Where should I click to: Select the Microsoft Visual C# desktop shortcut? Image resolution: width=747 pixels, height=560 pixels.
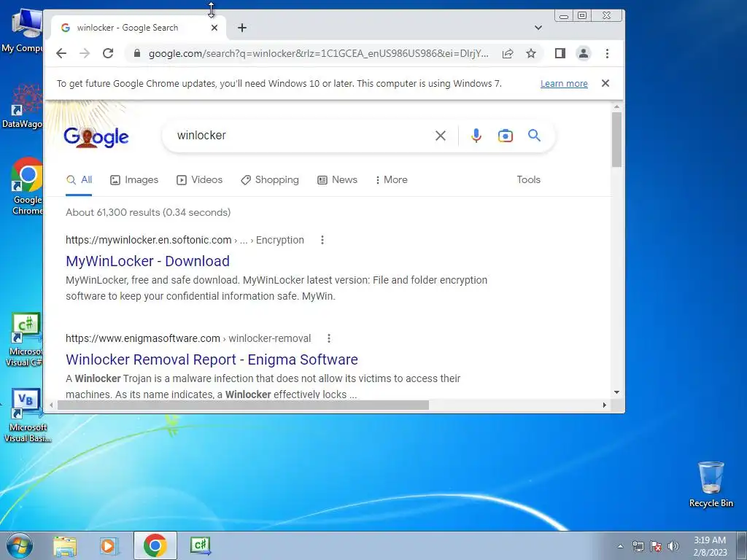tap(24, 340)
